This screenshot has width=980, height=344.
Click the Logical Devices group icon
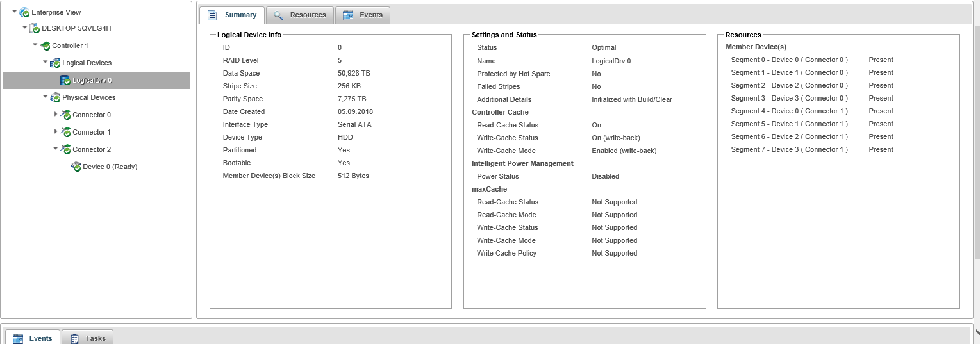coord(55,63)
